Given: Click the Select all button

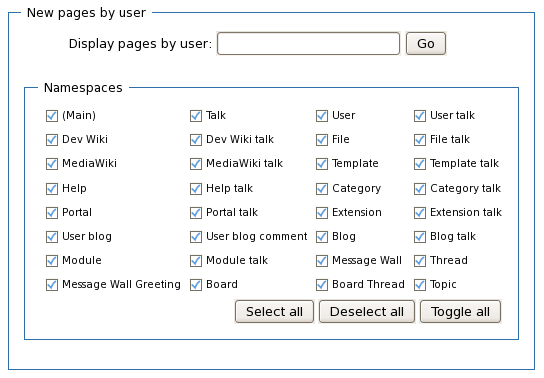Looking at the screenshot, I should click(x=274, y=312).
